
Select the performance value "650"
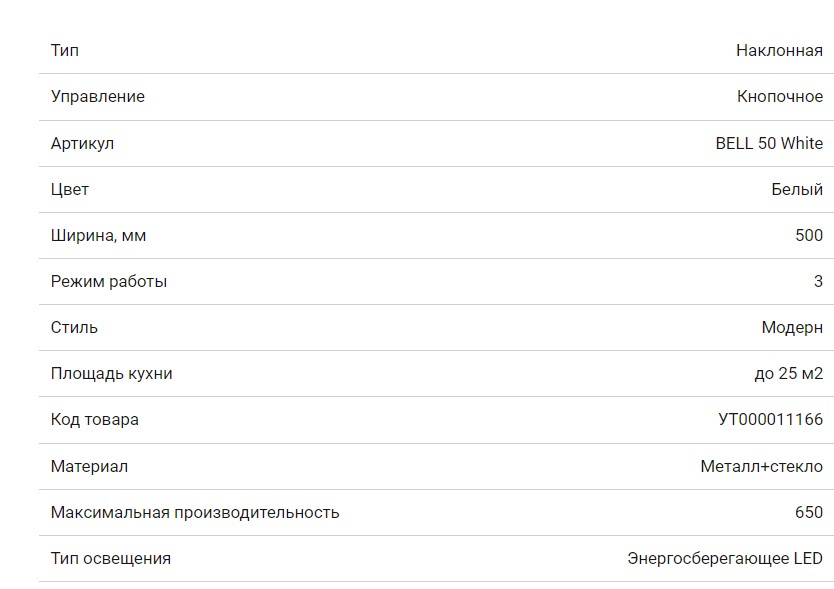point(809,512)
